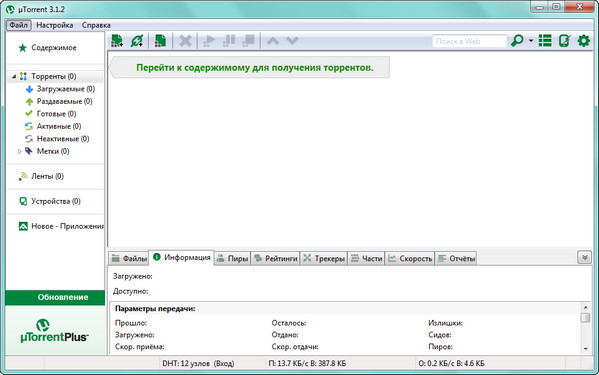Click the Create New Torrent icon
The height and width of the screenshot is (375, 599).
coord(160,40)
